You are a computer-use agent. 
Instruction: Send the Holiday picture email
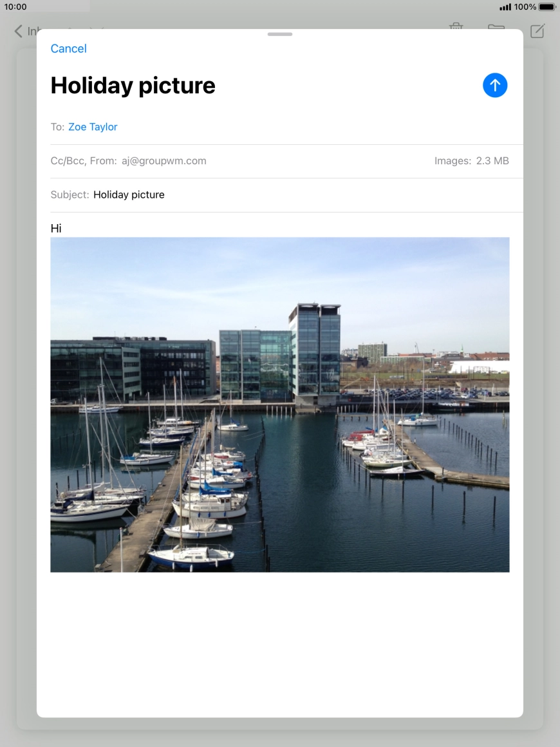click(x=494, y=84)
